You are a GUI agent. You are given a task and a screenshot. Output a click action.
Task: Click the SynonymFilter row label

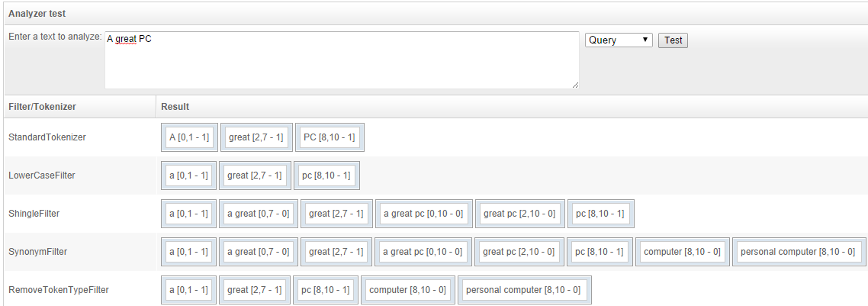click(37, 252)
